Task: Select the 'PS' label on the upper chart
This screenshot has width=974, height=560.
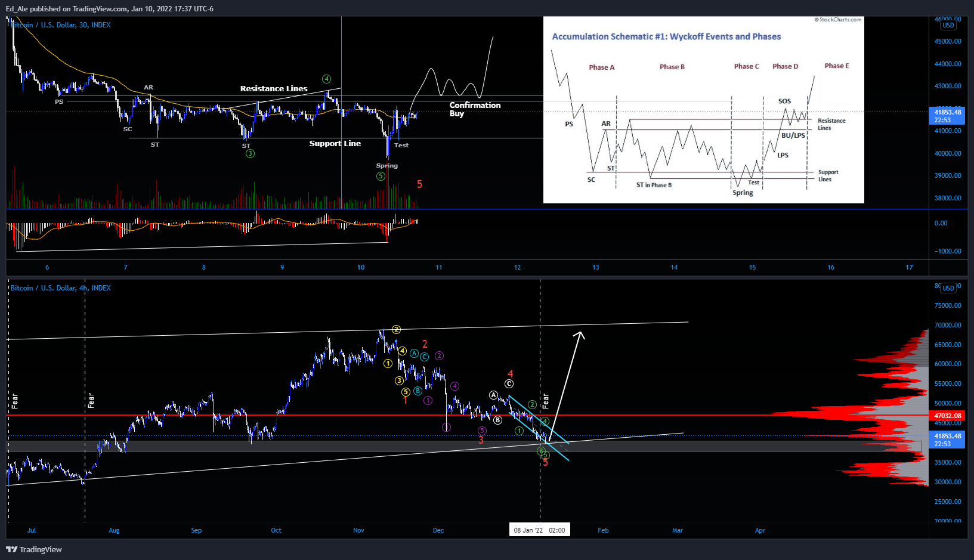Action: pos(59,102)
